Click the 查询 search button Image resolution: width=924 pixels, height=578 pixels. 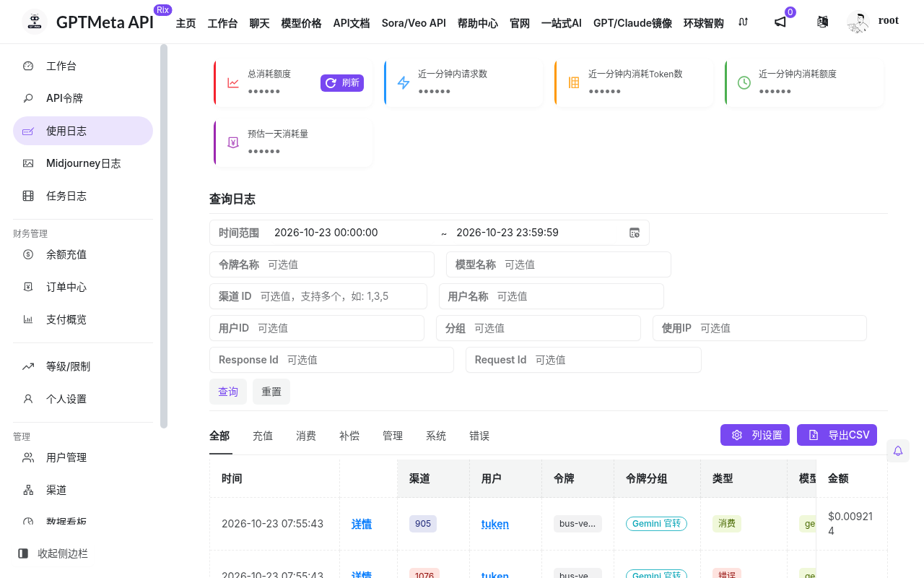pos(228,392)
